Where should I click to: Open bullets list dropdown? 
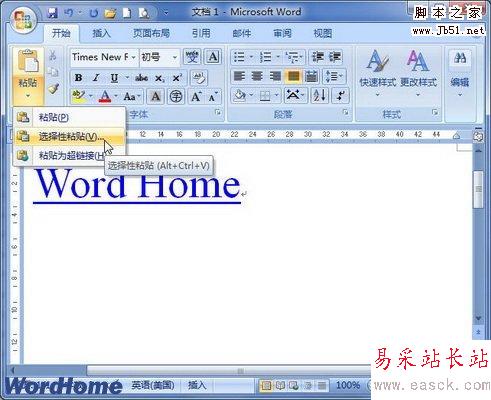251,57
